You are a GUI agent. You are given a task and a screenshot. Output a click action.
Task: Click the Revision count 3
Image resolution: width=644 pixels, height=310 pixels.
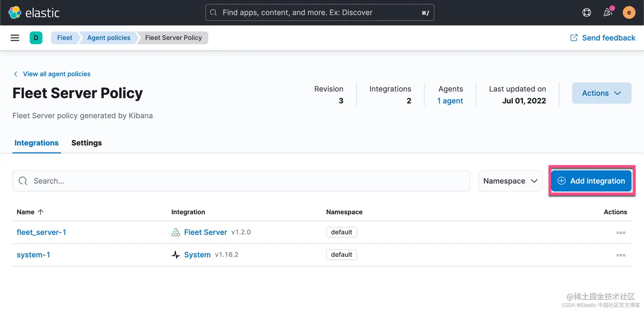341,101
